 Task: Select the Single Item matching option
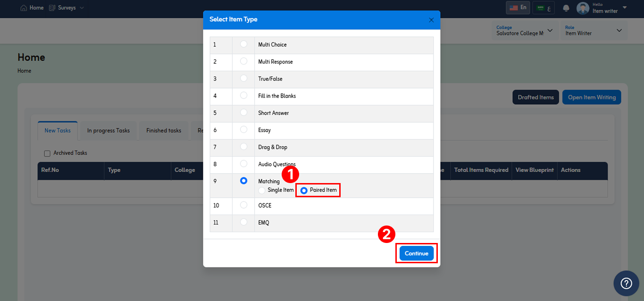pos(262,190)
